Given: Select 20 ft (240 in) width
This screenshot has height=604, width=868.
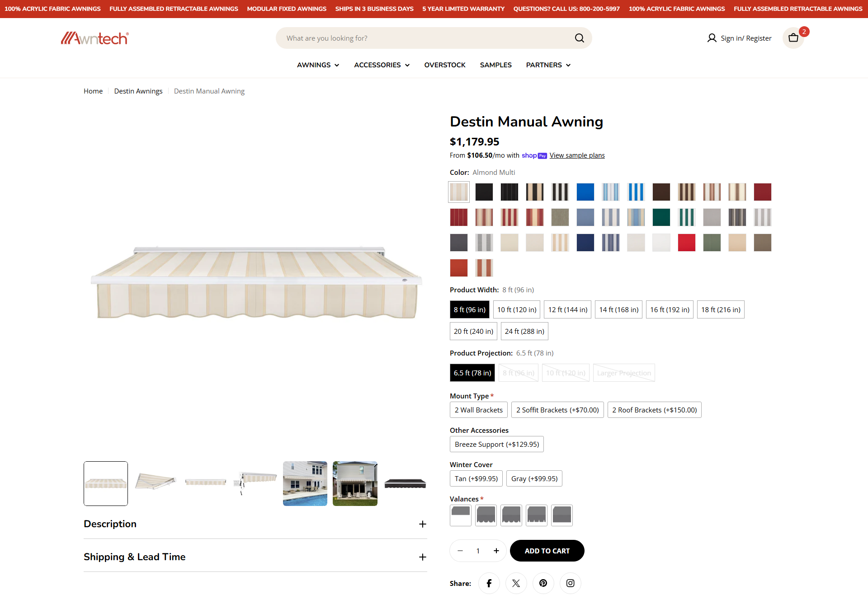Looking at the screenshot, I should pos(473,331).
